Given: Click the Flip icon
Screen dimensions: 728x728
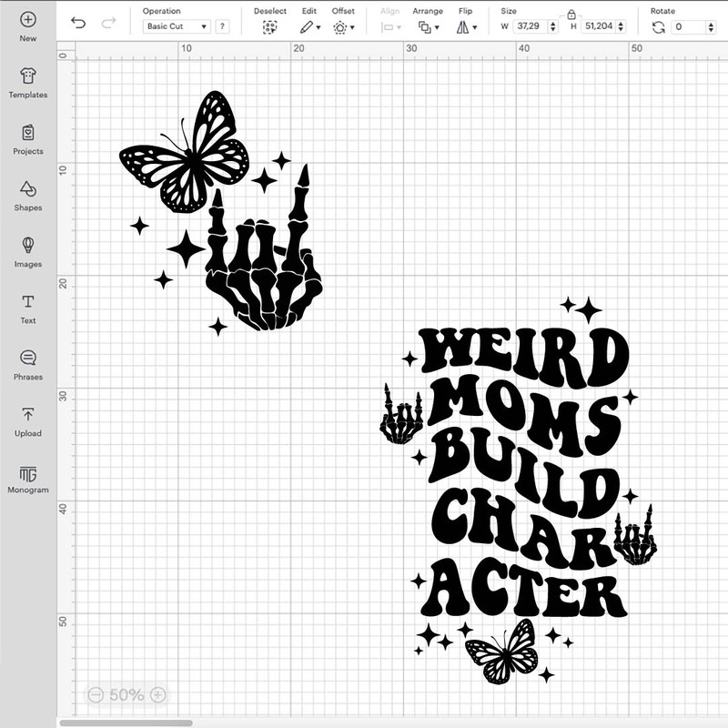Looking at the screenshot, I should 466,25.
